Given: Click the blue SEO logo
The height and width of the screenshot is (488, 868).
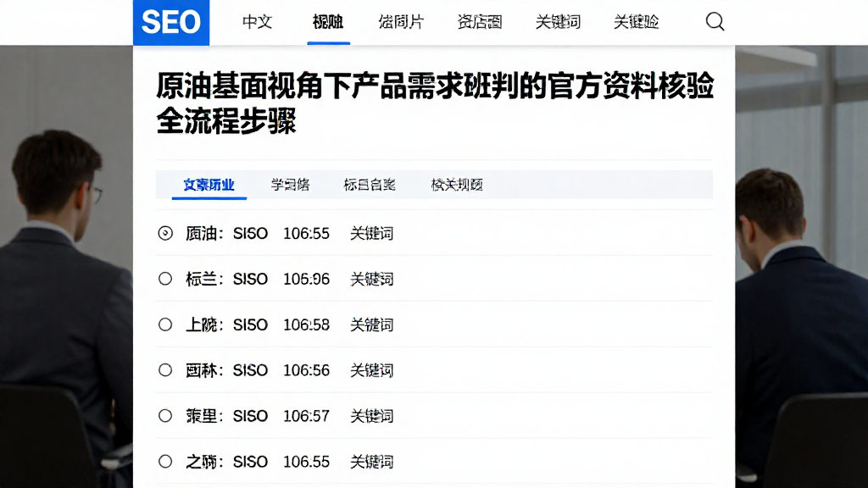Looking at the screenshot, I should pyautogui.click(x=171, y=22).
